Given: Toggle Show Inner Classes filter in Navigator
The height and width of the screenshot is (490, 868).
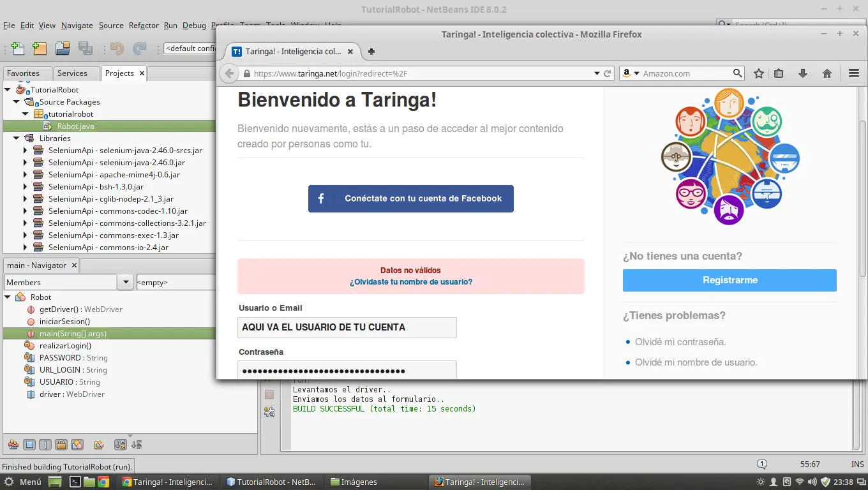Looking at the screenshot, I should (x=77, y=445).
